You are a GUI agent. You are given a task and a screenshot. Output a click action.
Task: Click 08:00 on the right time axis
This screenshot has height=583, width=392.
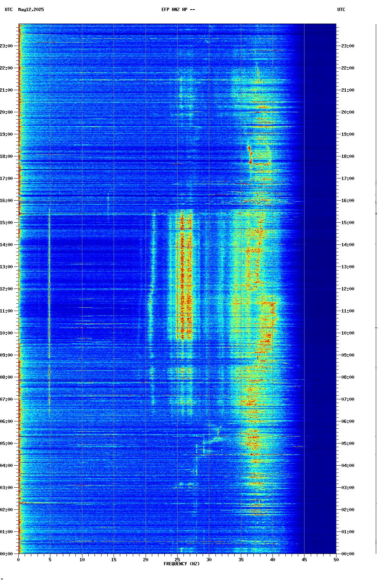click(348, 377)
